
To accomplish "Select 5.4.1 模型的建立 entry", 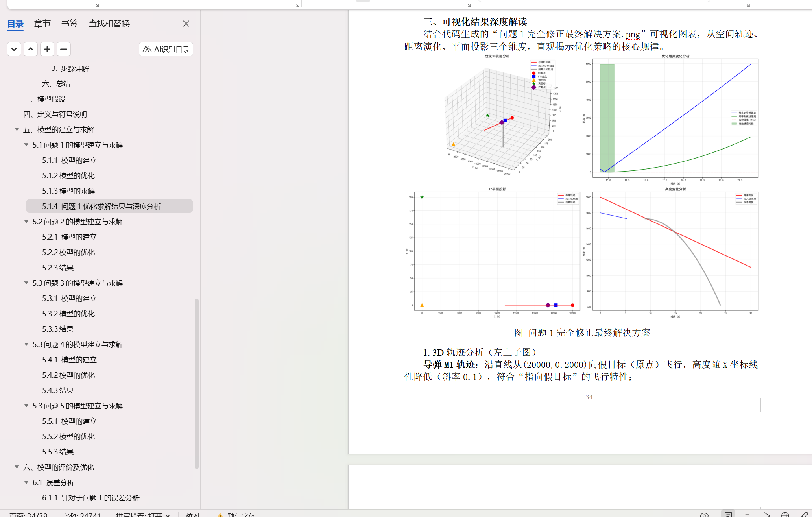I will (x=70, y=360).
